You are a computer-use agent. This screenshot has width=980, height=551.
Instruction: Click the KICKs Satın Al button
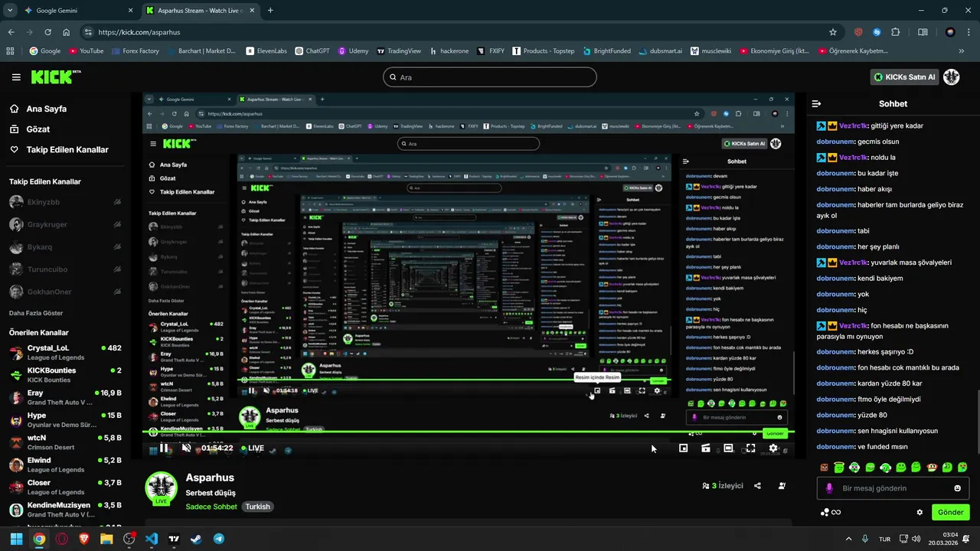(904, 77)
